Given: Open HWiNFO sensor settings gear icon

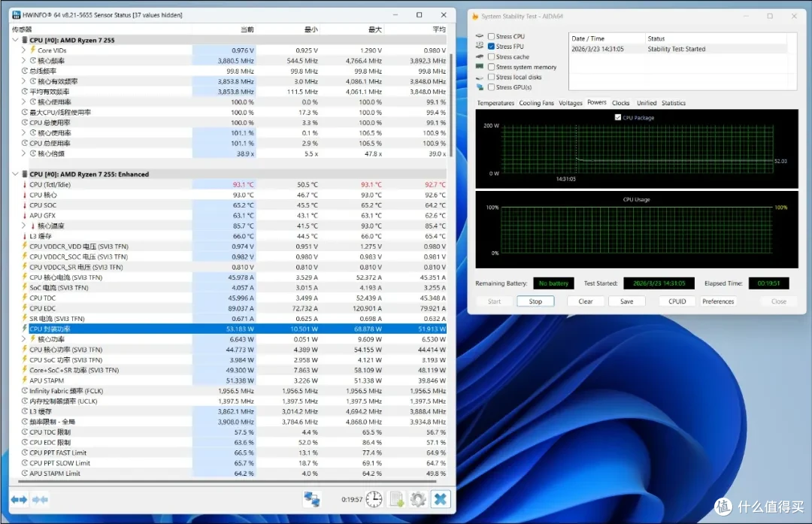Looking at the screenshot, I should [x=419, y=499].
